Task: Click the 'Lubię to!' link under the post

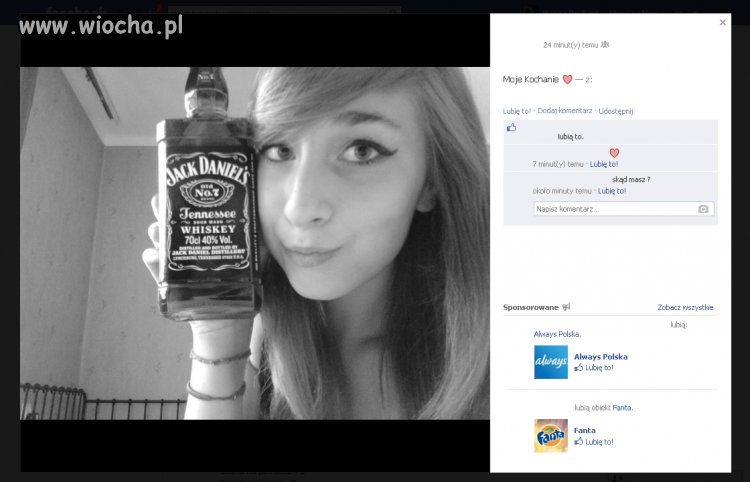Action: (517, 111)
